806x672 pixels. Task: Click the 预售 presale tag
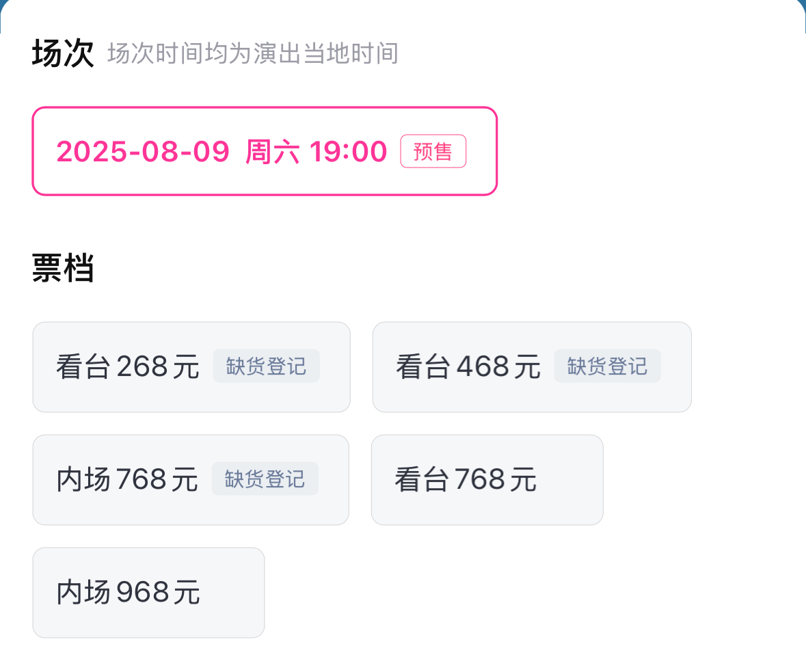pos(433,151)
